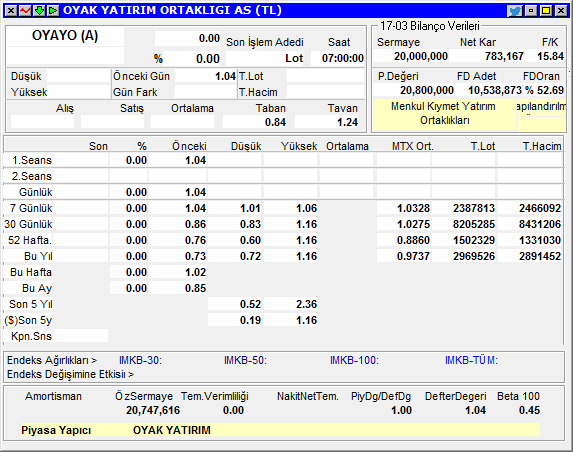The width and height of the screenshot is (573, 452).
Task: Minimize the window with the small square button
Action: pos(531,11)
